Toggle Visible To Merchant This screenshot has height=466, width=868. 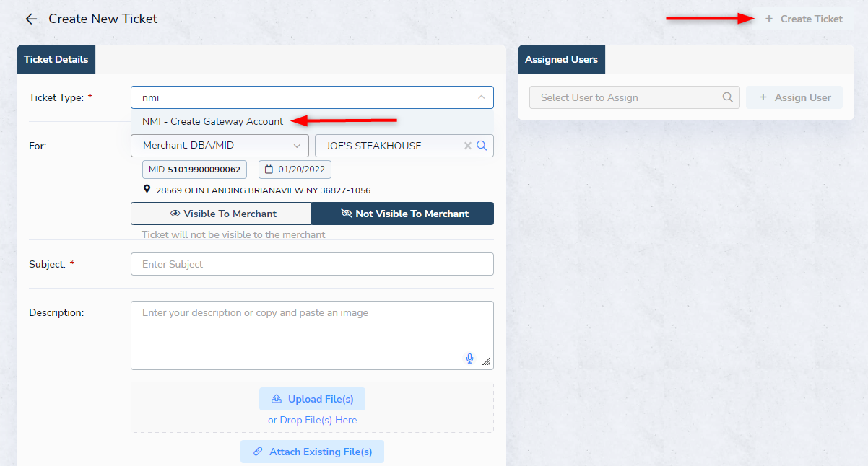coord(221,214)
